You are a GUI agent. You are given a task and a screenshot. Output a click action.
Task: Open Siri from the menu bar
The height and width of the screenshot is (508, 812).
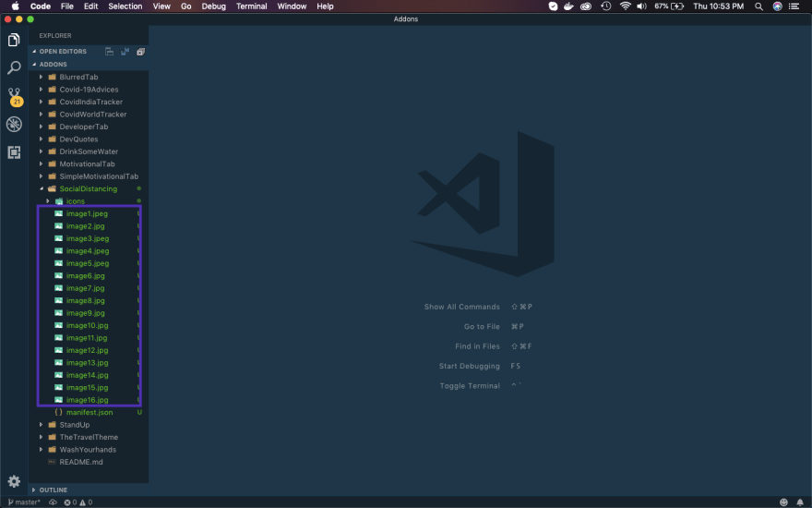point(777,6)
